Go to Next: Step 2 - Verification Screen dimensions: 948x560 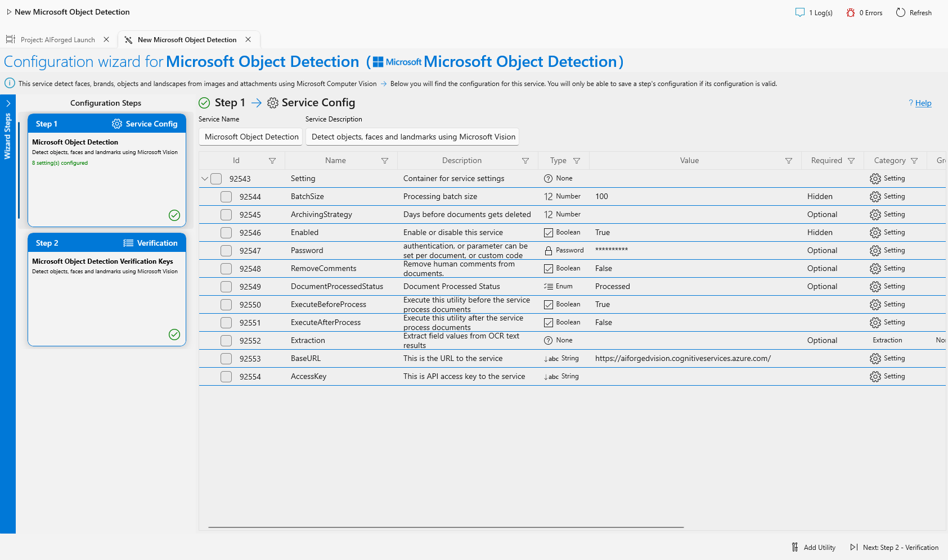pyautogui.click(x=895, y=547)
